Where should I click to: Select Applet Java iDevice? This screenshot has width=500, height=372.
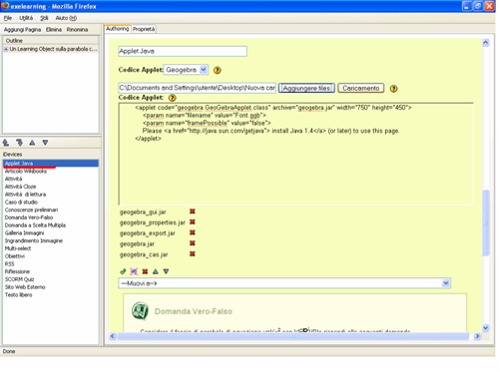point(51,163)
